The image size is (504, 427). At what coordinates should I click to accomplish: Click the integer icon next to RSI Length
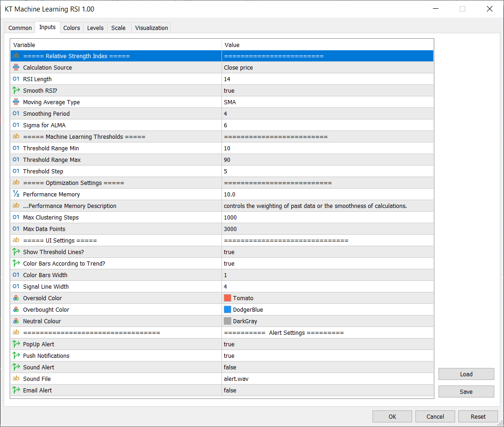pyautogui.click(x=16, y=79)
